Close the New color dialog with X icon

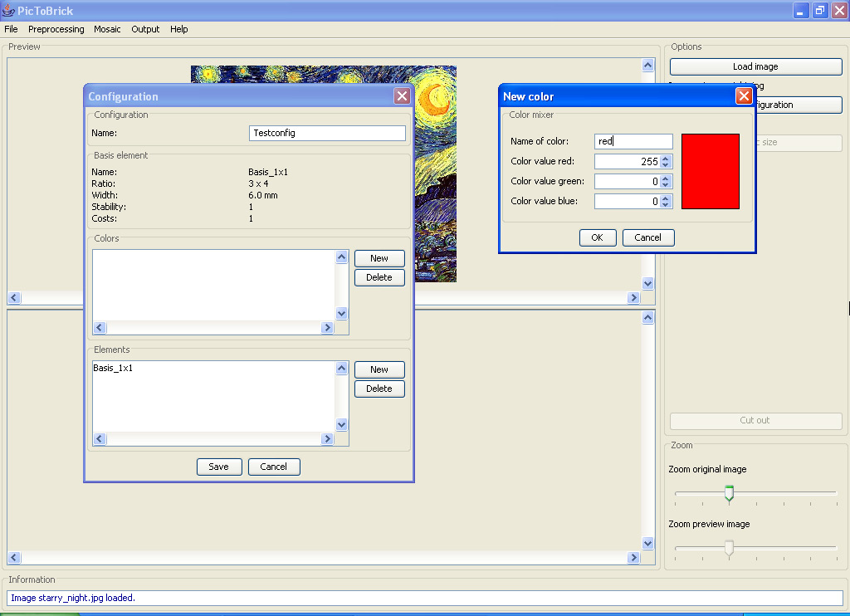click(744, 96)
